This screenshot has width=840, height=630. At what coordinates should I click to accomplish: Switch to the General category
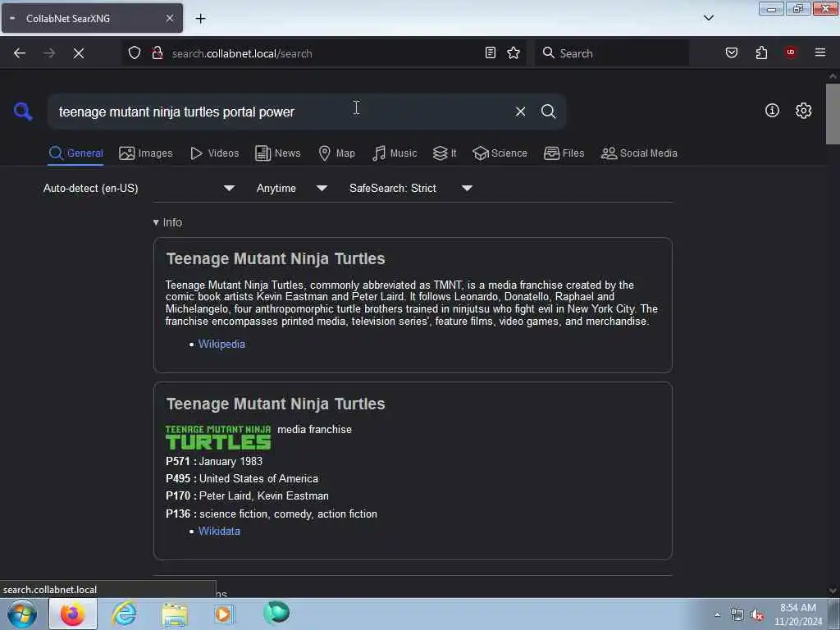(75, 153)
